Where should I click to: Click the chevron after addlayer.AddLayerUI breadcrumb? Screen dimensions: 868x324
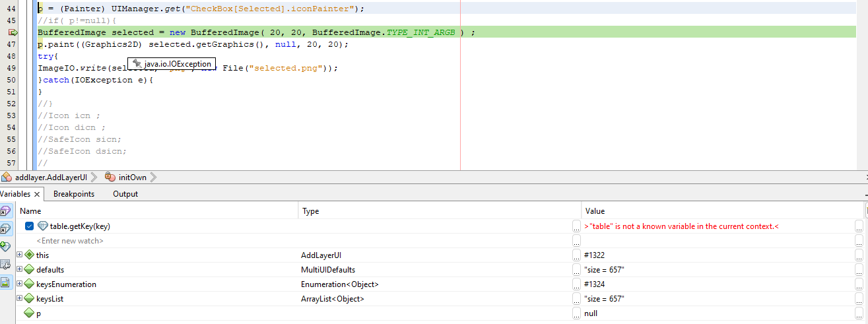pos(93,177)
